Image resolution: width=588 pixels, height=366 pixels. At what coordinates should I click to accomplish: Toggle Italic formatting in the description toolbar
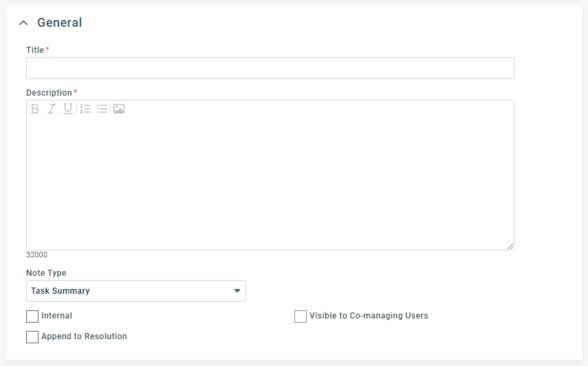pos(52,109)
